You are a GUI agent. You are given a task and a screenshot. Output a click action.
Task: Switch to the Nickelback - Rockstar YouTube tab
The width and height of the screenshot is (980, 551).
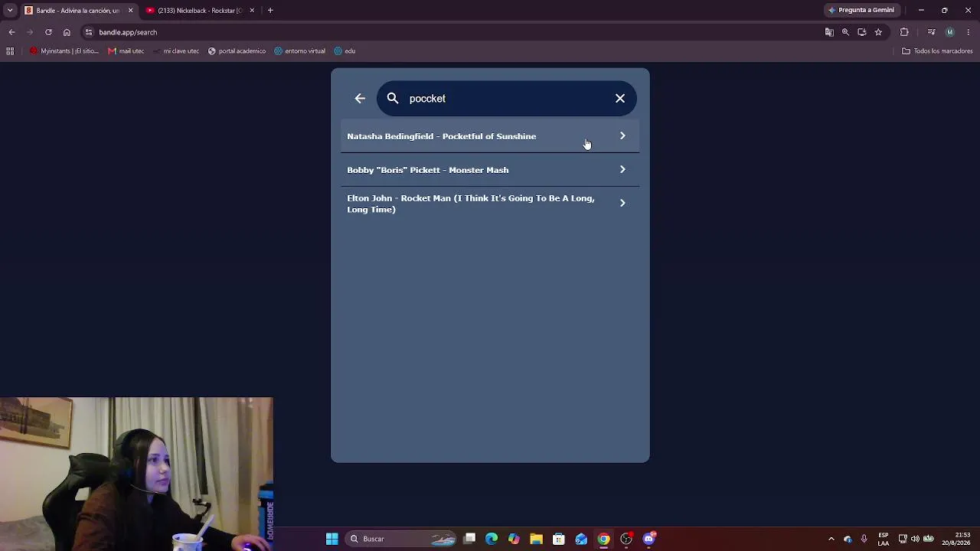pos(201,11)
